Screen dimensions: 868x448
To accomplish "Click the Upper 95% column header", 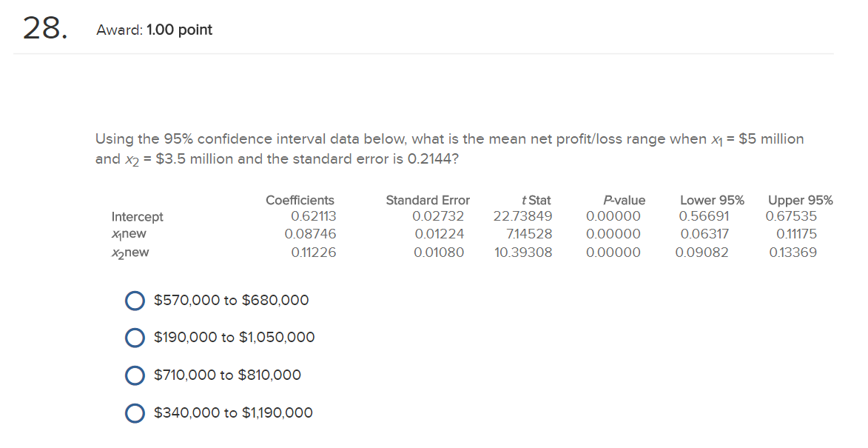I will tap(800, 200).
